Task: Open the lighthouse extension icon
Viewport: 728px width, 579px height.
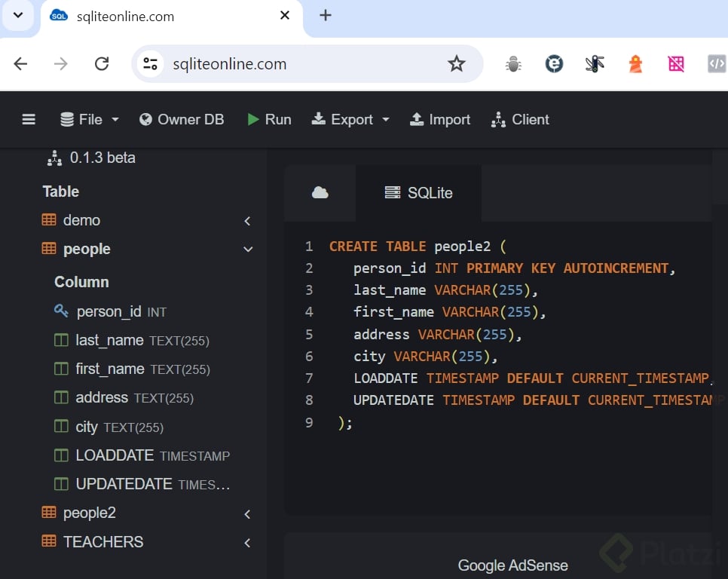Action: [635, 64]
